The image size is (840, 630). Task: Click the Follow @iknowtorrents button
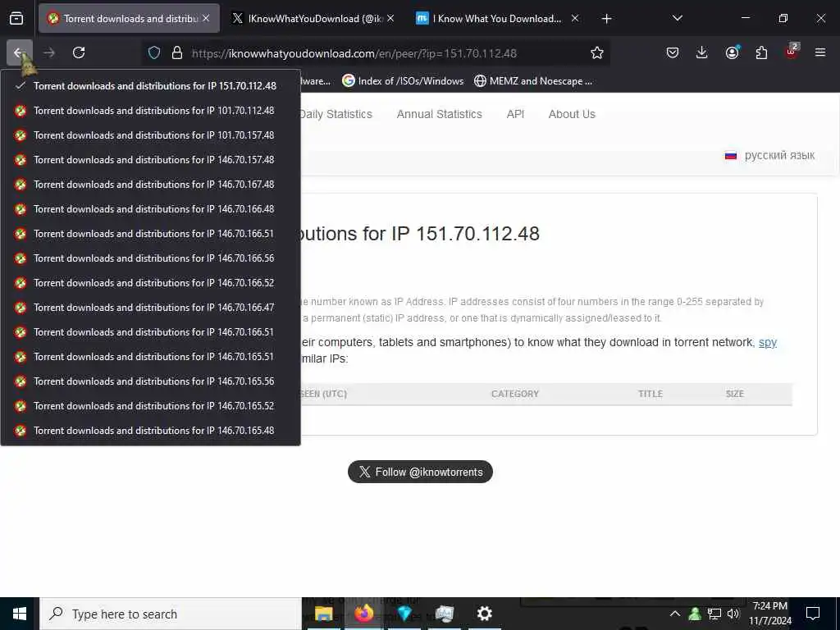420,472
